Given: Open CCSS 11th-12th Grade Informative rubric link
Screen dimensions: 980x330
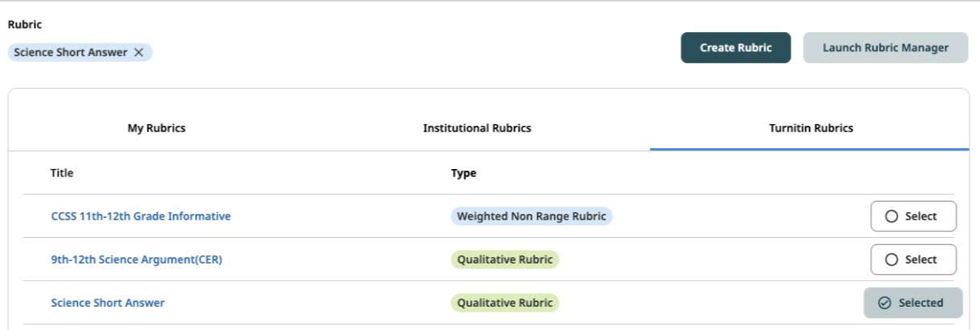Looking at the screenshot, I should 141,216.
